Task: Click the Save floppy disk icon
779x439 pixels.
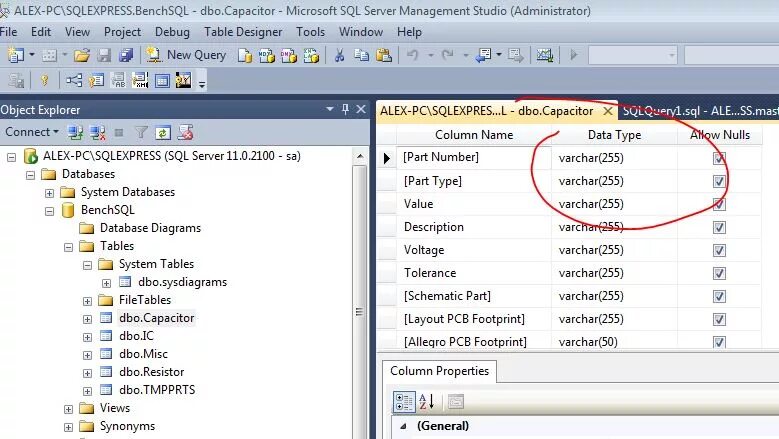Action: (104, 55)
